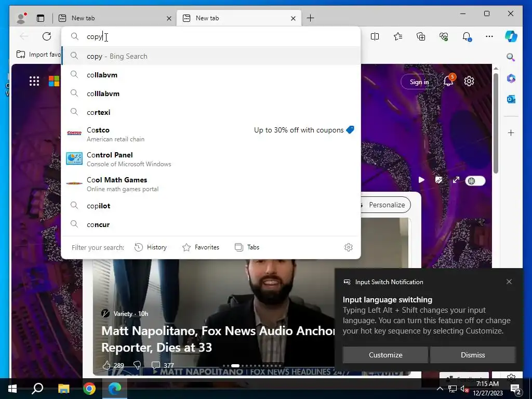The width and height of the screenshot is (532, 399).
Task: Filter search by Favorites
Action: pos(201,247)
